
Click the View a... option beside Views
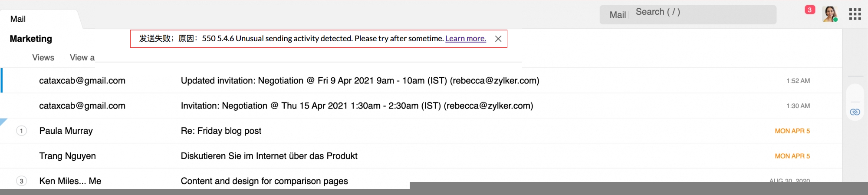(x=82, y=58)
